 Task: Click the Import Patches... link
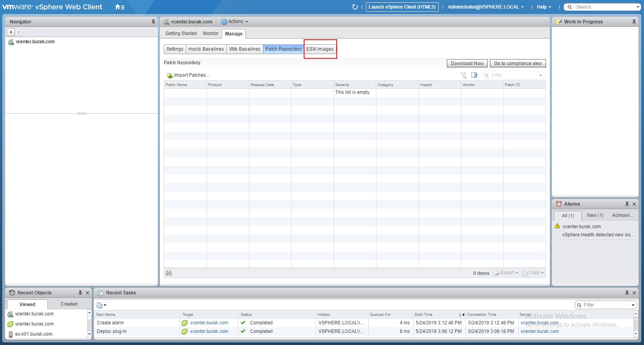point(192,75)
